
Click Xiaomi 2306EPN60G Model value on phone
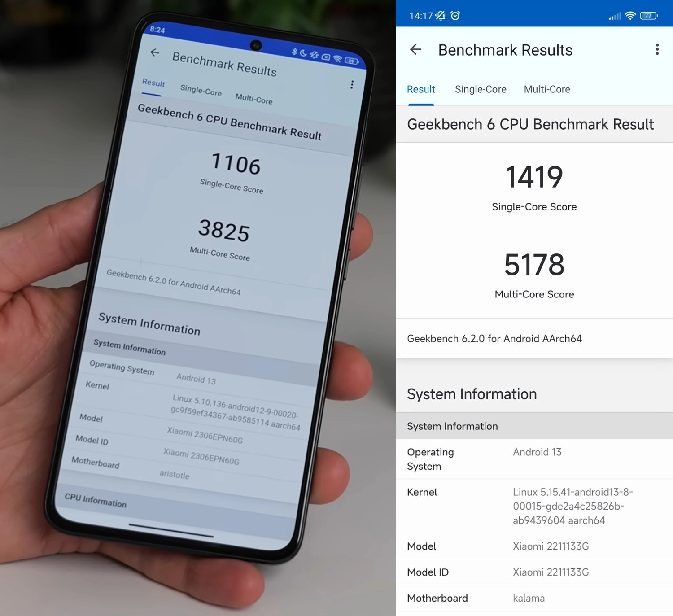click(x=205, y=435)
